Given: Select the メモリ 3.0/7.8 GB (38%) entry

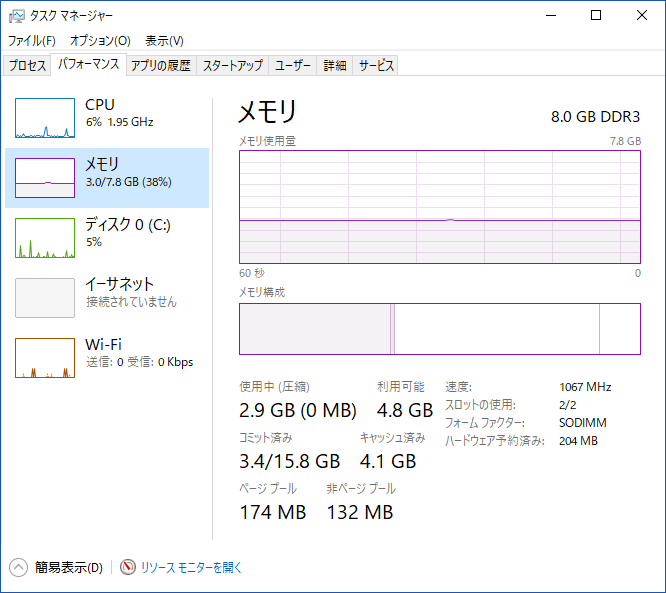Looking at the screenshot, I should pyautogui.click(x=107, y=178).
